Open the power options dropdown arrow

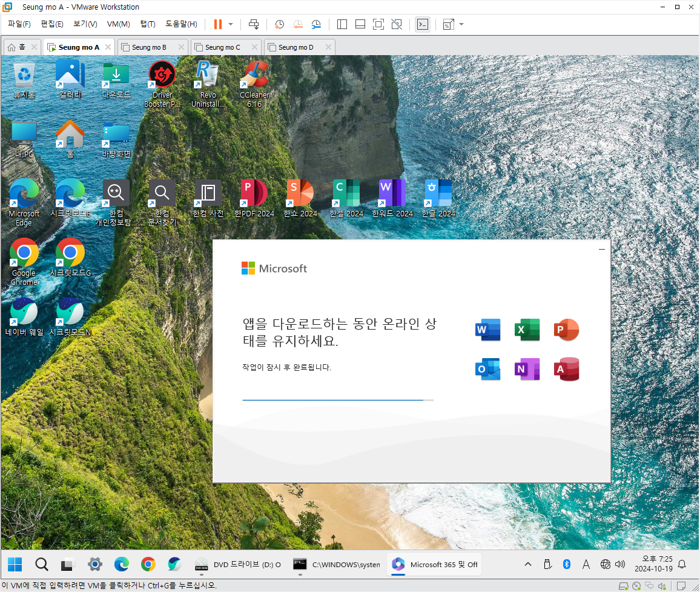point(231,24)
